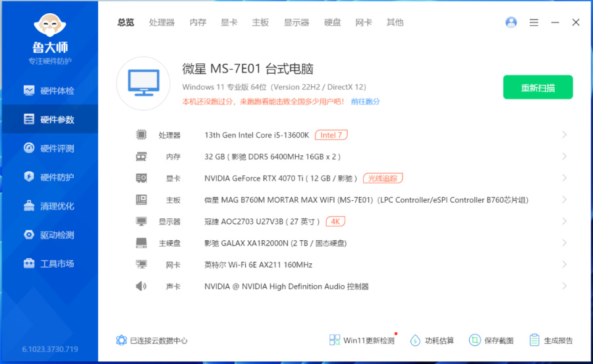Click the 4K display badge
Screen dimensions: 593x364
pos(335,222)
